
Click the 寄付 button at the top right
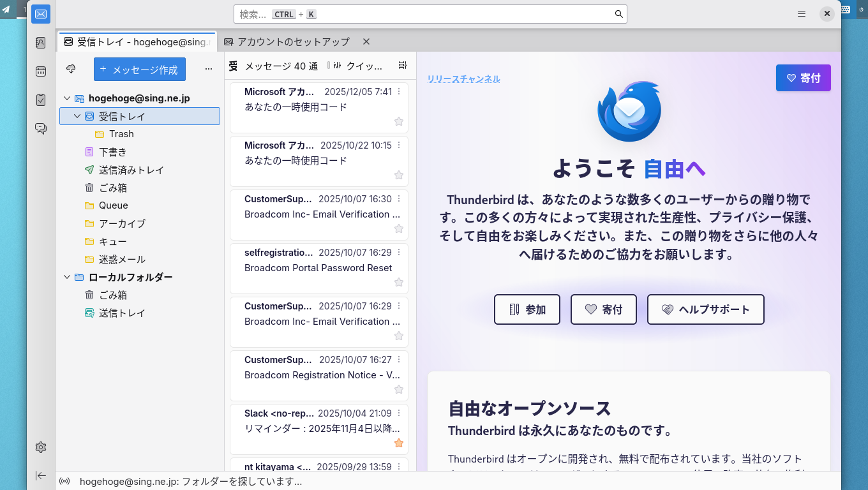pyautogui.click(x=804, y=78)
